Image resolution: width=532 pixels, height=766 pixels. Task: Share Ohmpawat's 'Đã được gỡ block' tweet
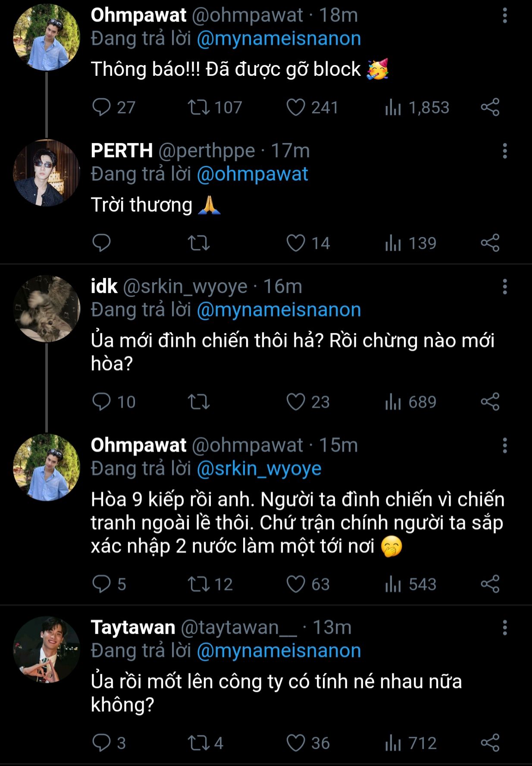point(490,107)
